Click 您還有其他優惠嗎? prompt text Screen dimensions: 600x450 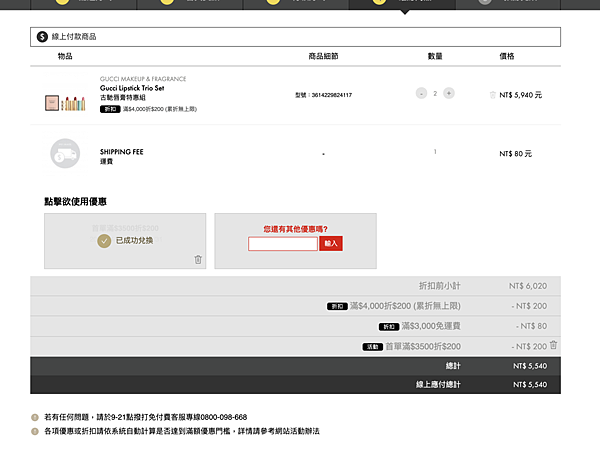pyautogui.click(x=295, y=229)
